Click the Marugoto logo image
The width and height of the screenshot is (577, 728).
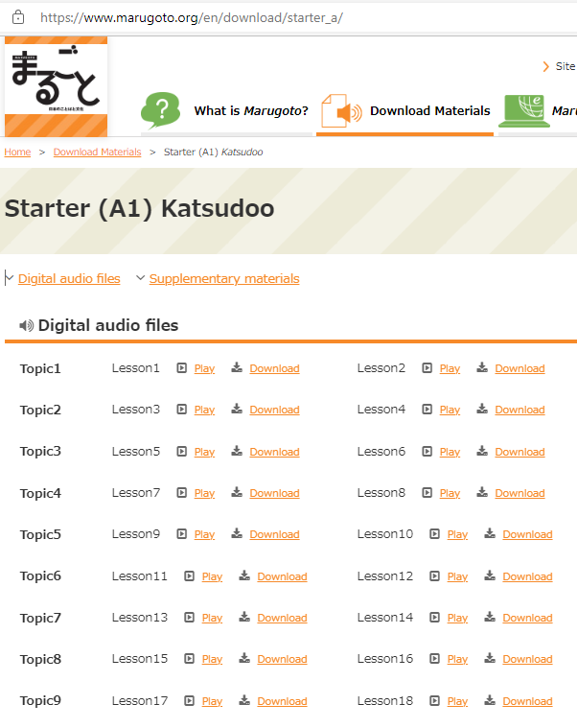(57, 86)
